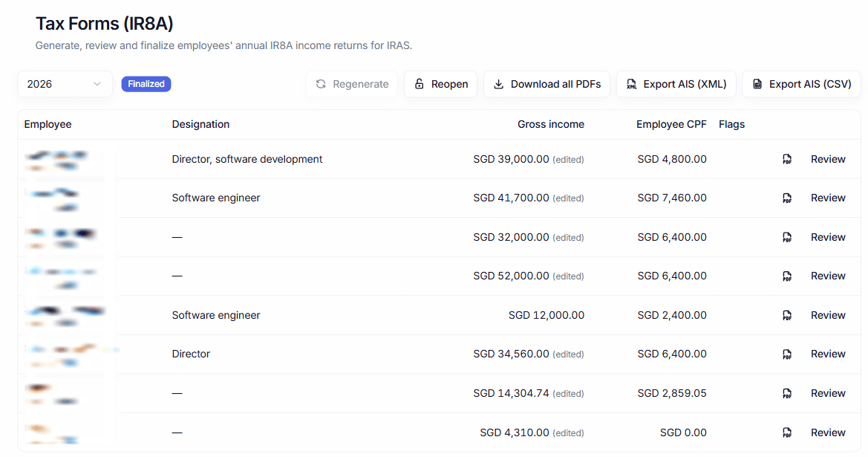Click the SGD 4,310.00 gross income
This screenshot has height=457, width=868.
pyautogui.click(x=515, y=432)
